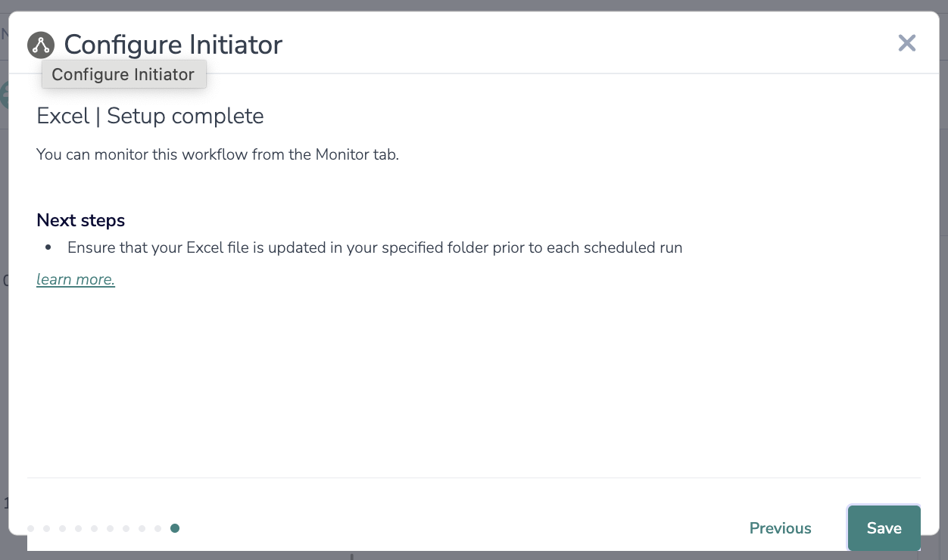Click the Configure Initiator dialog title
Viewport: 948px width, 560px height.
point(173,45)
